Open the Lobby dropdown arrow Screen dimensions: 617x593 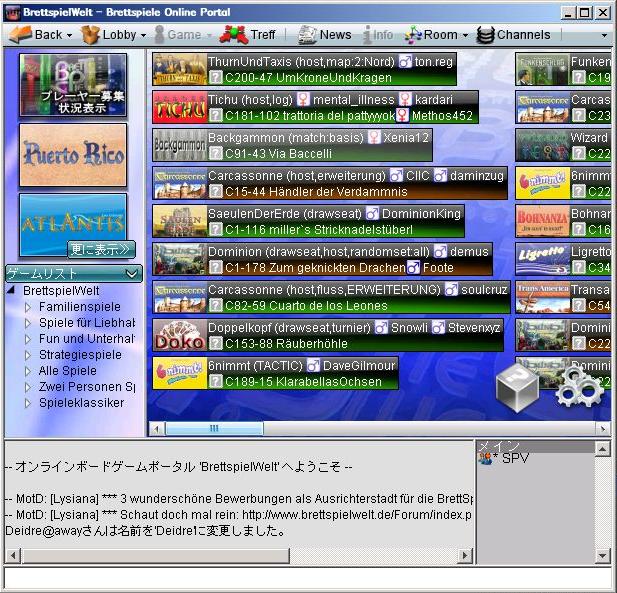point(143,35)
